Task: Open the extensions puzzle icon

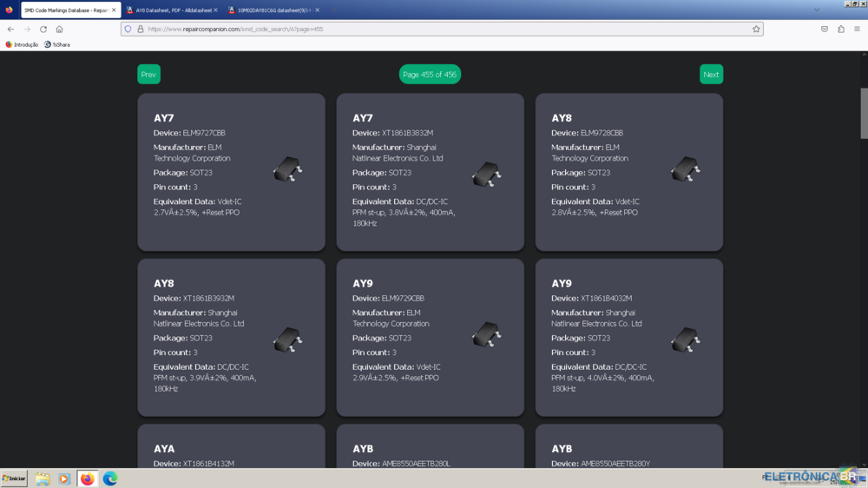Action: click(841, 29)
